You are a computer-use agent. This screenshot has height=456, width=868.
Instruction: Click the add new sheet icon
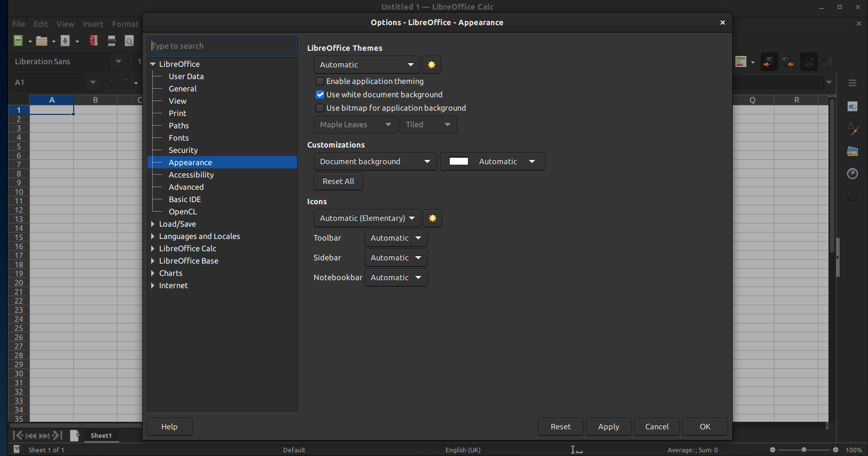pos(75,435)
